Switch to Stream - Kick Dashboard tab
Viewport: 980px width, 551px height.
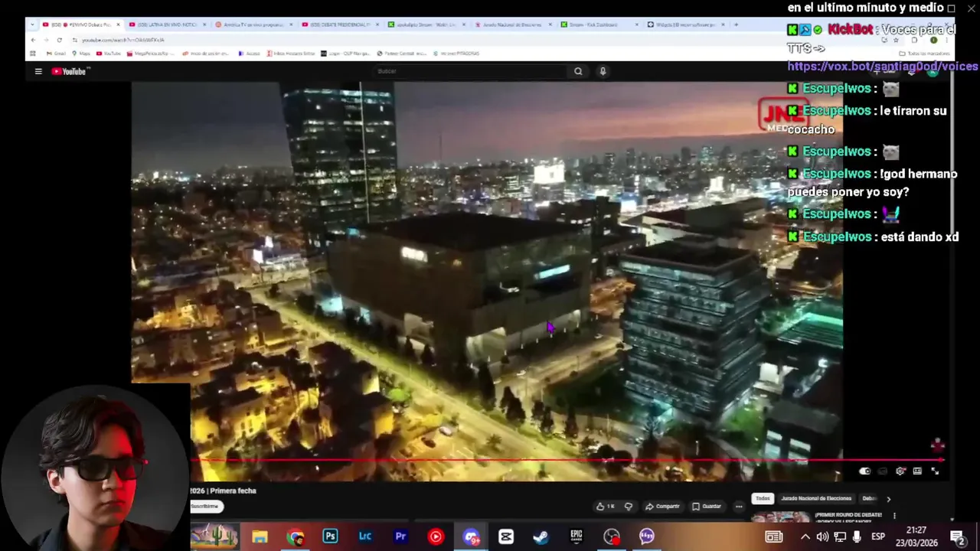click(599, 24)
